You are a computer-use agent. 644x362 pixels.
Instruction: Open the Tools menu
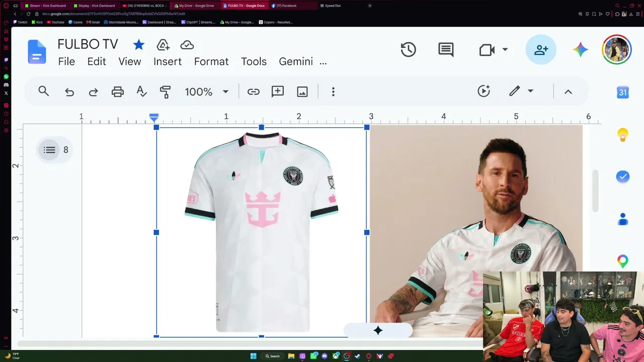[254, 61]
